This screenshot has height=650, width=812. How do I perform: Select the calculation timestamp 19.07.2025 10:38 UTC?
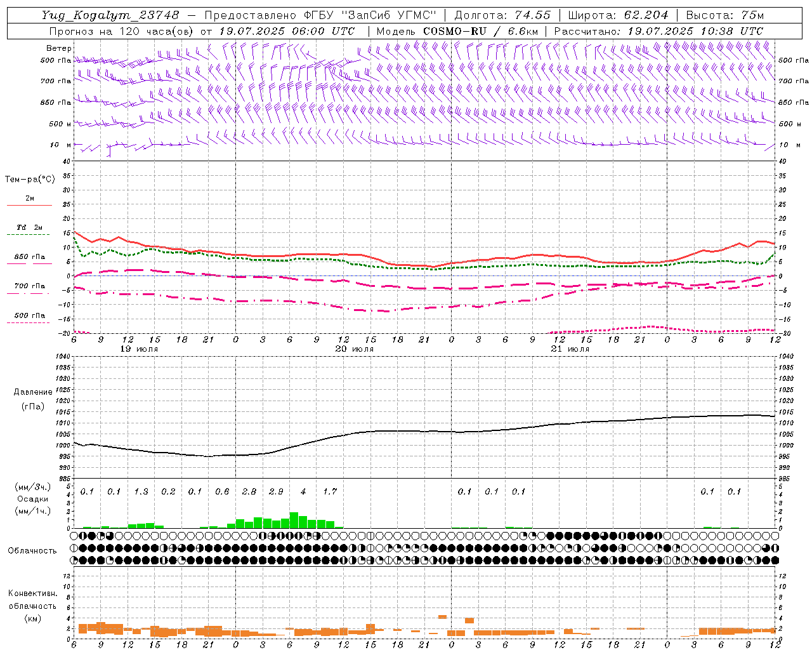(x=695, y=31)
